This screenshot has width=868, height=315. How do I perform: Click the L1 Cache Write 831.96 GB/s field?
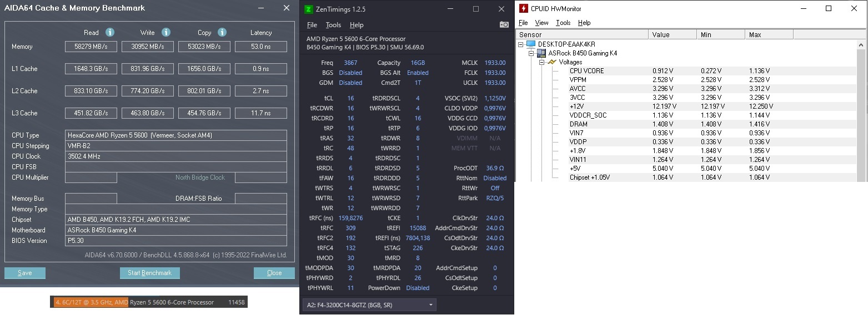coord(148,69)
